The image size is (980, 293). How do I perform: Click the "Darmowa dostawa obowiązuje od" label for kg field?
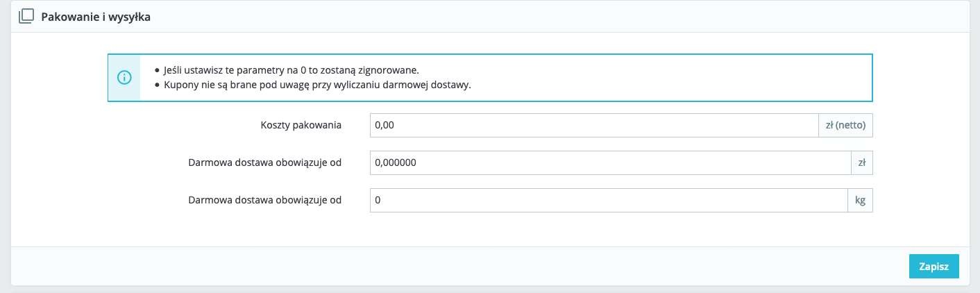point(265,200)
